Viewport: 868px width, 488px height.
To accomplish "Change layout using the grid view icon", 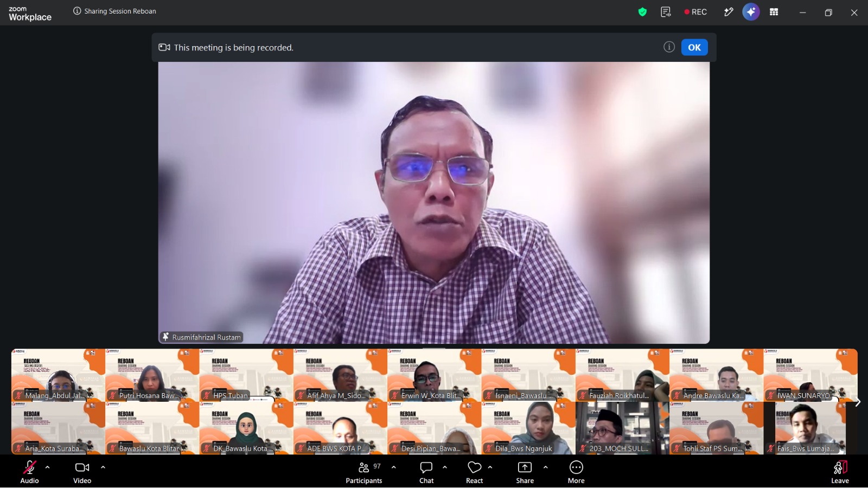I will (774, 12).
